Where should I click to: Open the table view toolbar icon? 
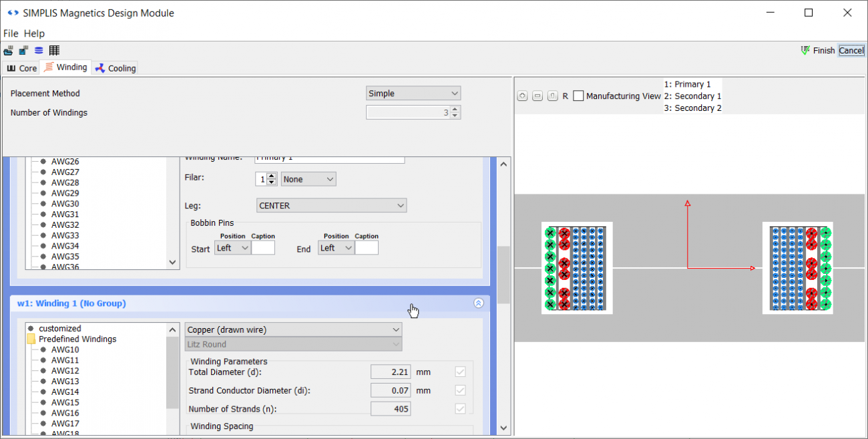click(x=54, y=50)
